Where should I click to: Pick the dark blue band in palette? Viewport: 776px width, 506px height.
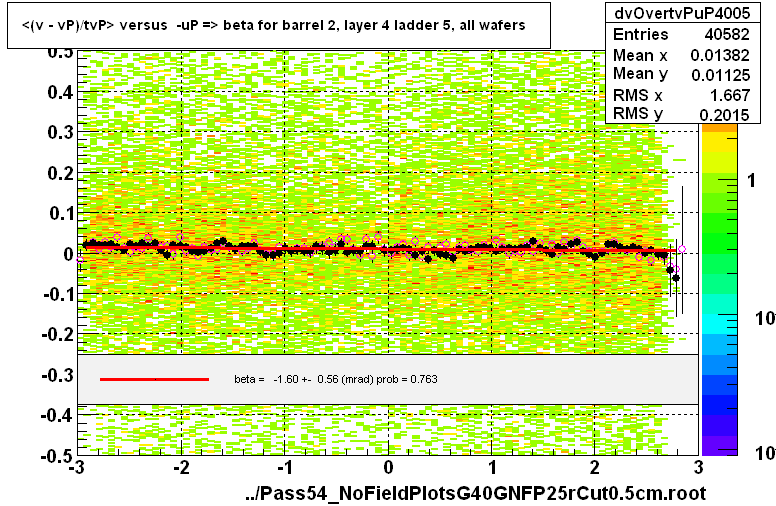tap(720, 405)
